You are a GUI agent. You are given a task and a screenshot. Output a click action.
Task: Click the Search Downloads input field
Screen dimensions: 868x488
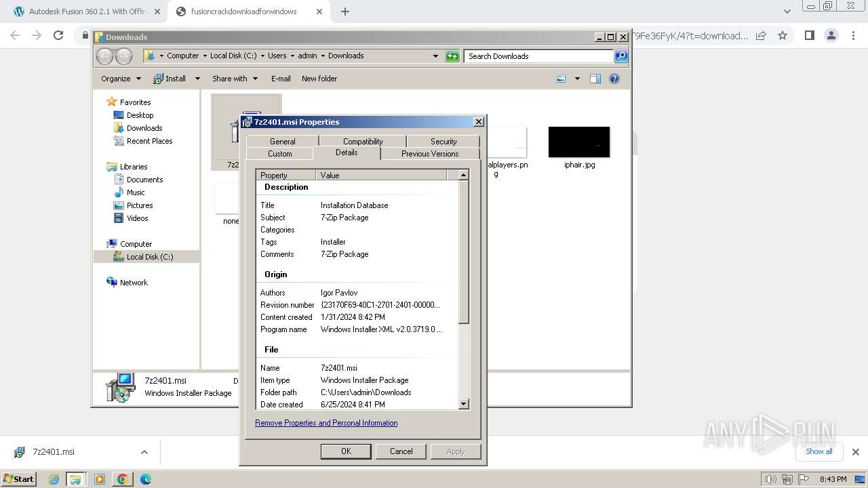click(x=539, y=56)
